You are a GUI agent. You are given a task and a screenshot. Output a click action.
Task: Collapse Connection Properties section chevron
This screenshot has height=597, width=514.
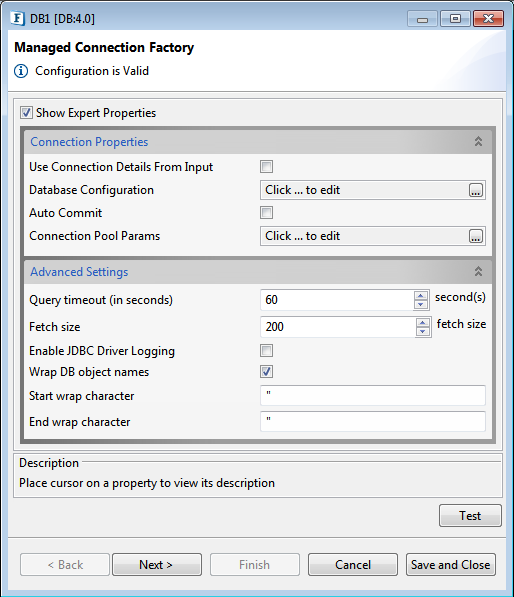[478, 142]
